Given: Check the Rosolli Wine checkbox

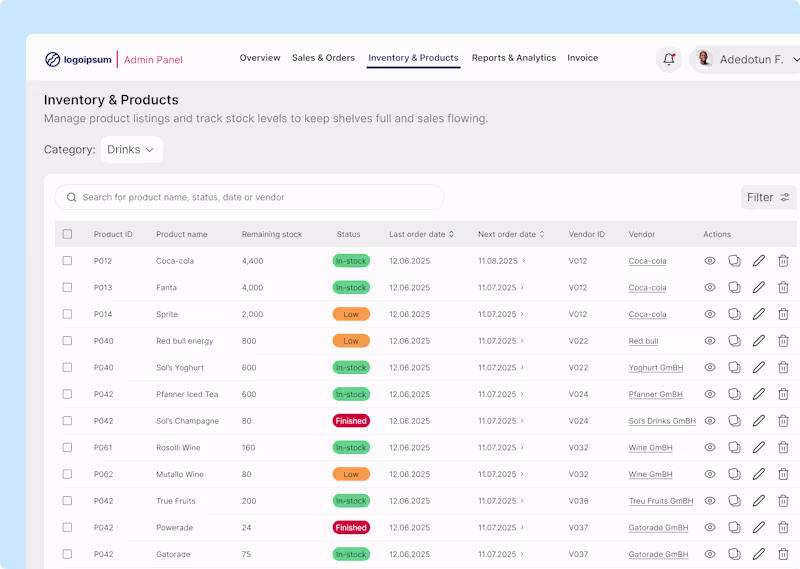Looking at the screenshot, I should coord(67,447).
